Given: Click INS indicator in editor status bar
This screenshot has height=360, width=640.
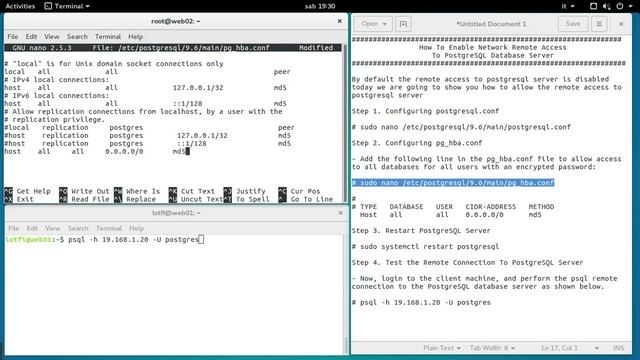Looking at the screenshot, I should tap(618, 348).
